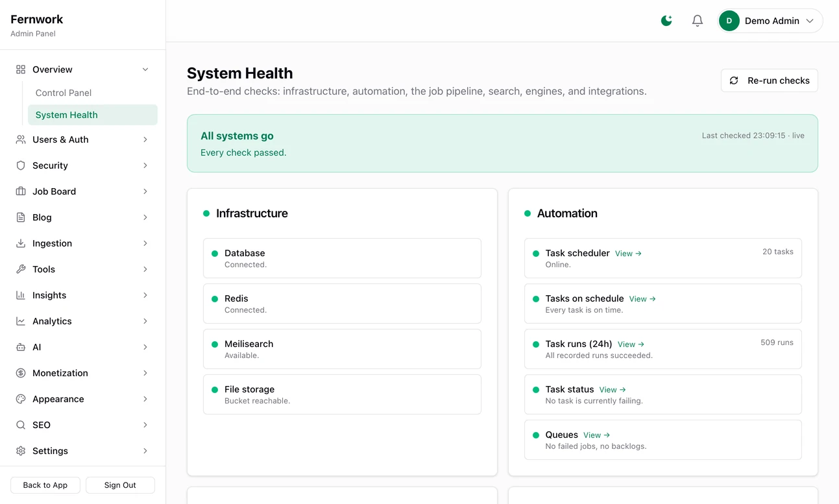Expand the Monetization chevron
The height and width of the screenshot is (504, 839).
coord(145,373)
